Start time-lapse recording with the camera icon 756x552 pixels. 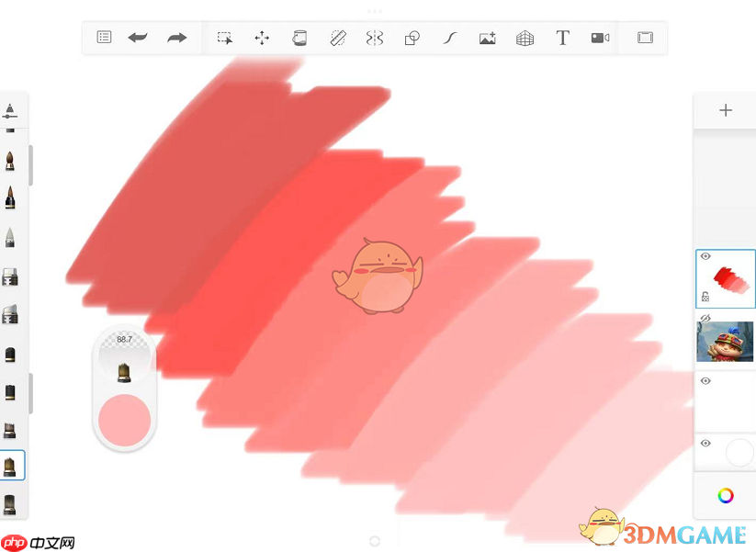[x=600, y=38]
